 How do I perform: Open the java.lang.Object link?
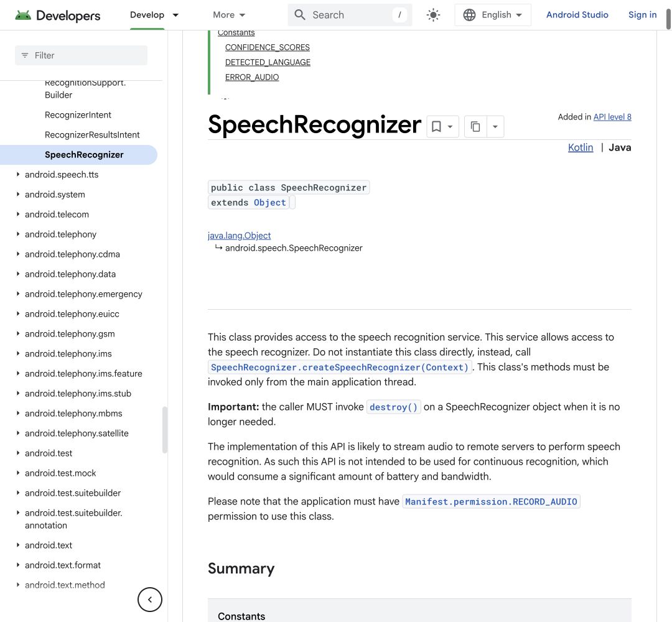tap(239, 236)
